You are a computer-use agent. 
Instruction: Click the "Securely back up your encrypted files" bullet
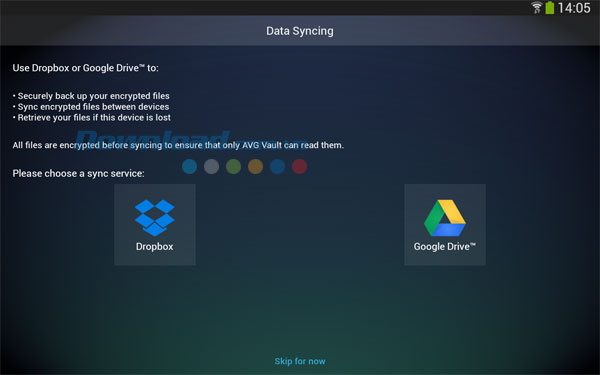coord(91,96)
